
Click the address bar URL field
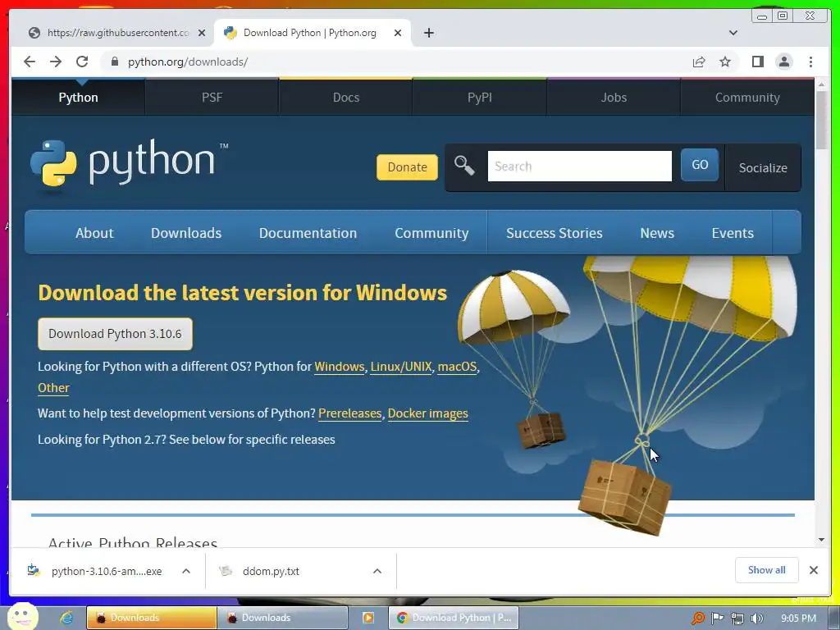396,62
